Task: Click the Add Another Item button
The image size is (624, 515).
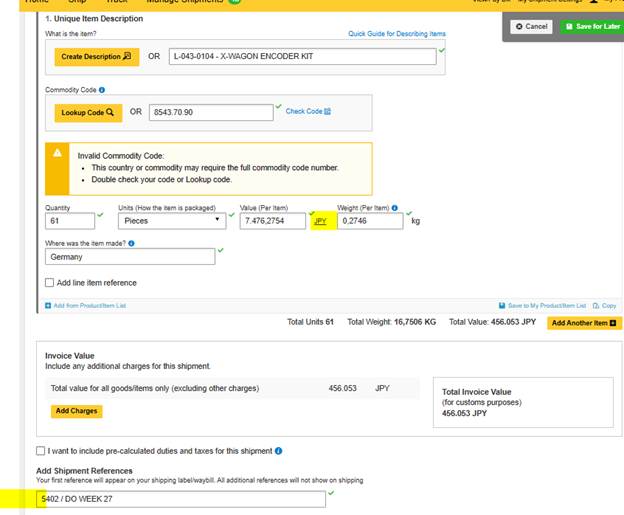Action: [x=584, y=323]
